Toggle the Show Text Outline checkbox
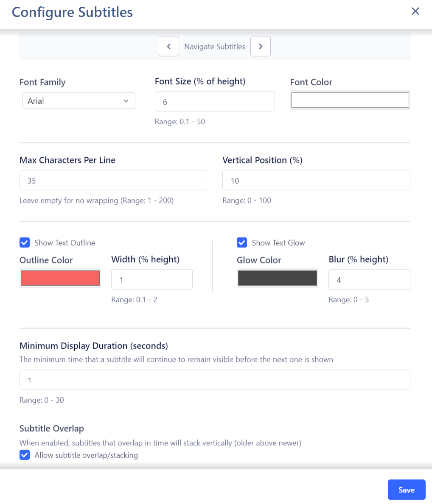The image size is (432, 504). pyautogui.click(x=25, y=242)
